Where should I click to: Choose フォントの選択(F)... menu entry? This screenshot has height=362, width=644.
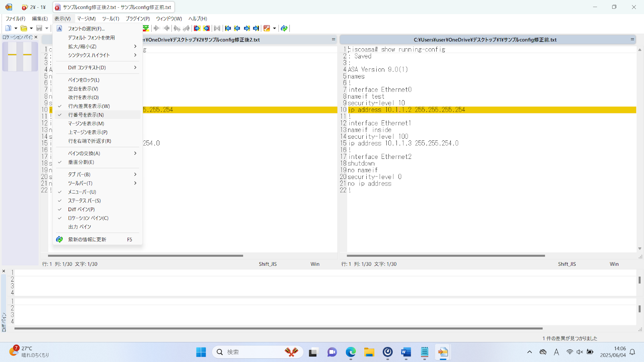97,29
